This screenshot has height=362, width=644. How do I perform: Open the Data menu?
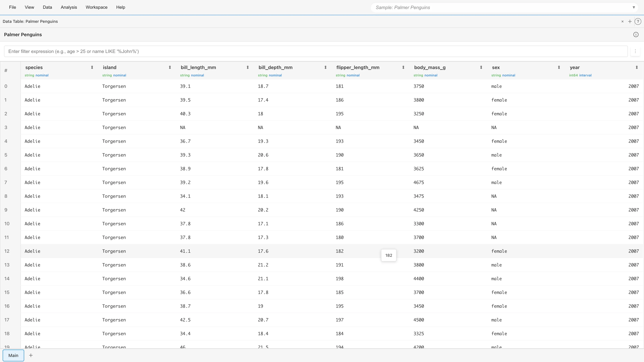[x=47, y=7]
